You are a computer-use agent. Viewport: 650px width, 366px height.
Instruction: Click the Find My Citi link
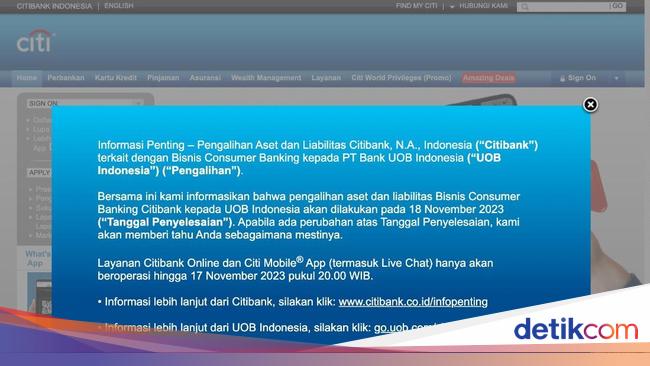click(416, 6)
